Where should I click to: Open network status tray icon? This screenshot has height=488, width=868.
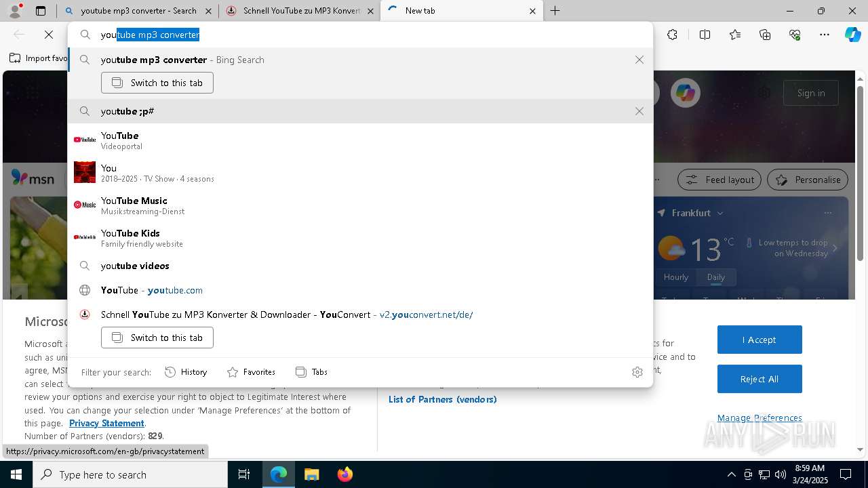764,474
